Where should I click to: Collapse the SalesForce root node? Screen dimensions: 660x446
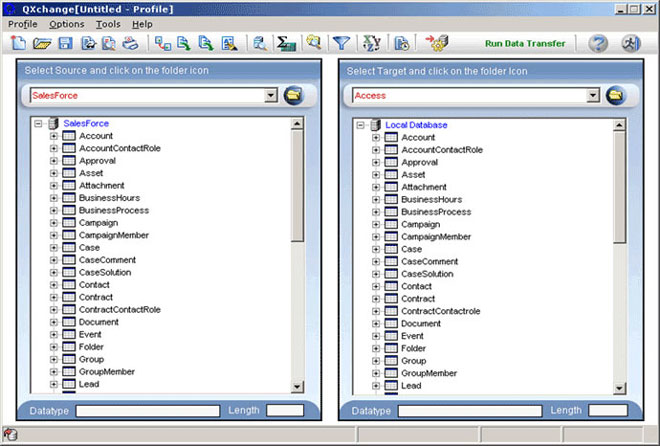[38, 124]
